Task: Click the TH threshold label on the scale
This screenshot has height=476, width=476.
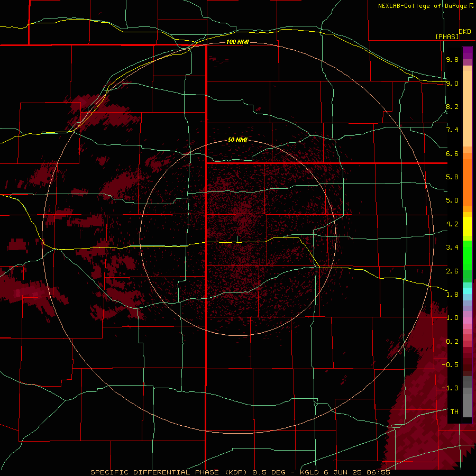Action: click(x=454, y=412)
